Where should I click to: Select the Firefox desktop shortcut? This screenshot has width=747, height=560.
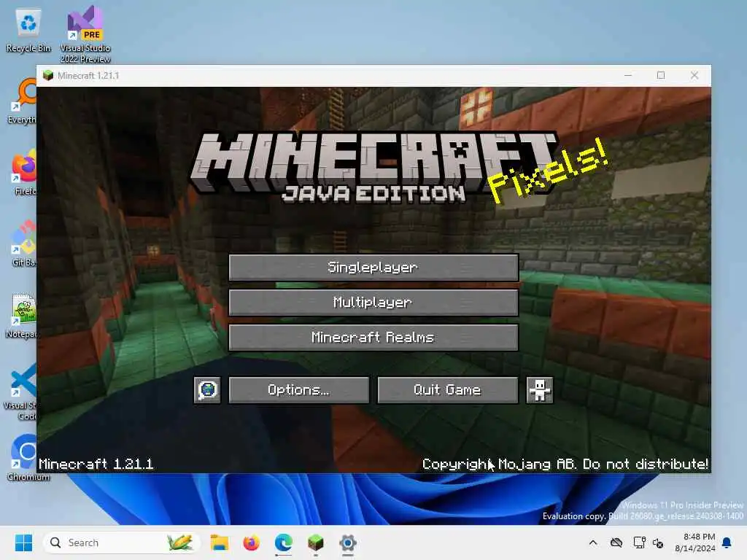pyautogui.click(x=24, y=172)
